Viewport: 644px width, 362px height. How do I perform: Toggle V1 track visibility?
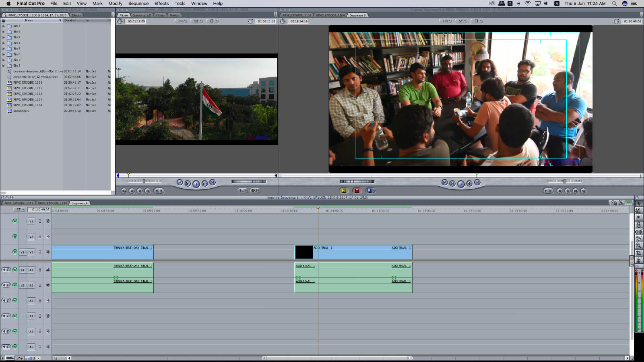tap(15, 252)
